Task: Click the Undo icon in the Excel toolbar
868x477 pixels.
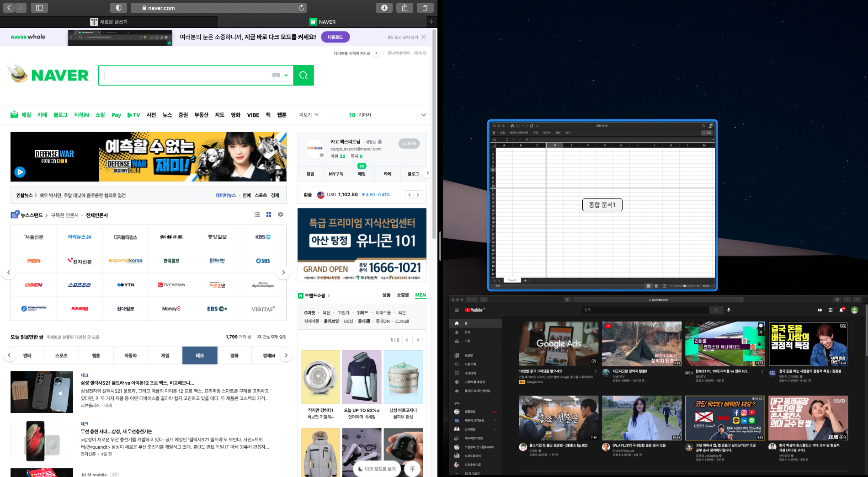Action: [524, 126]
